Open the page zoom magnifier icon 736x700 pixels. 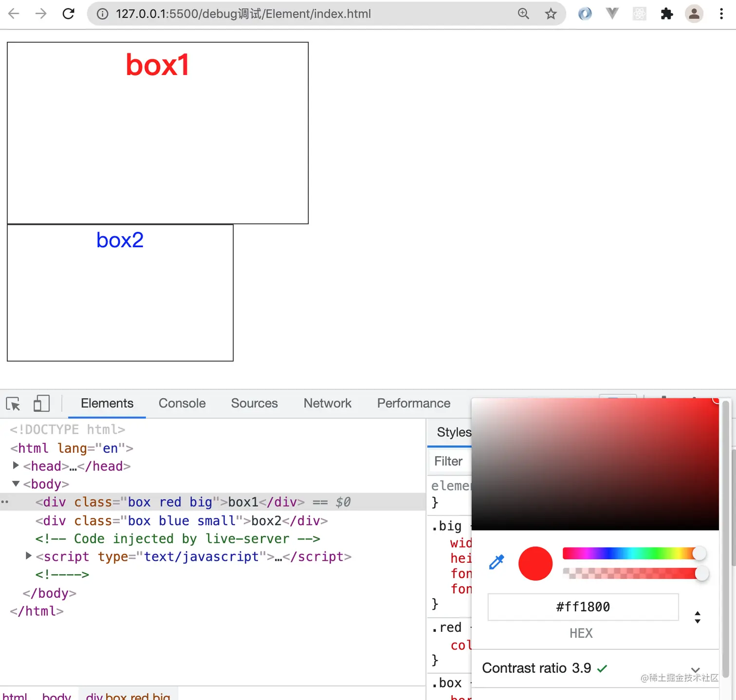(523, 14)
